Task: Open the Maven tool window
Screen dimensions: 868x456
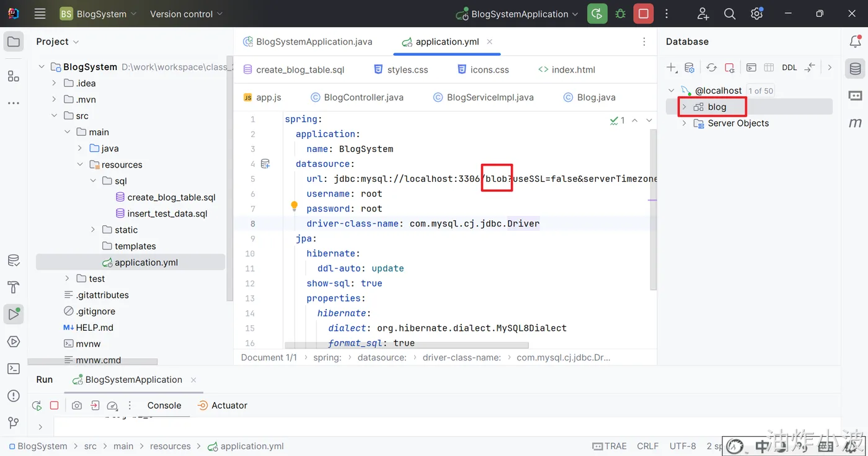Action: coord(856,123)
